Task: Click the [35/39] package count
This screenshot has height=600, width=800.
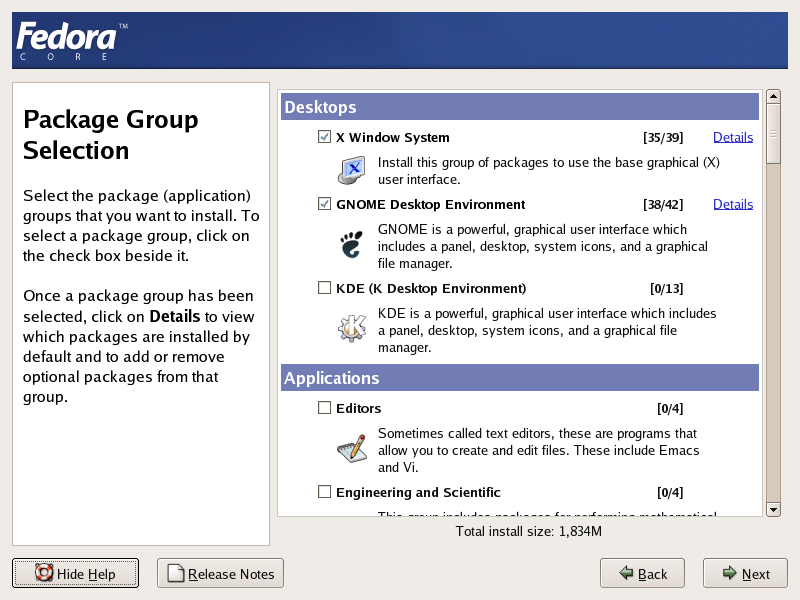Action: pos(663,137)
